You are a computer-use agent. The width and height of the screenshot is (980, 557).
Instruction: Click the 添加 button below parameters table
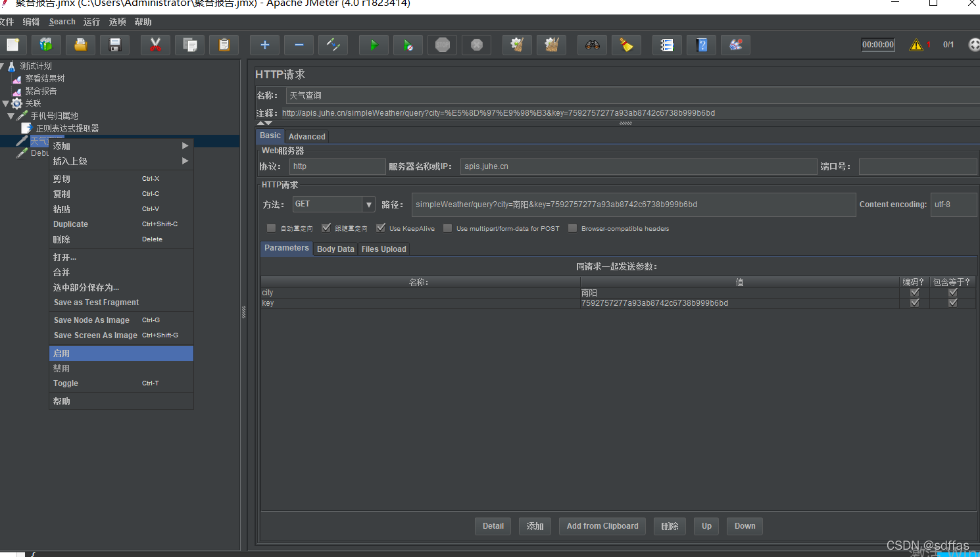(x=535, y=526)
